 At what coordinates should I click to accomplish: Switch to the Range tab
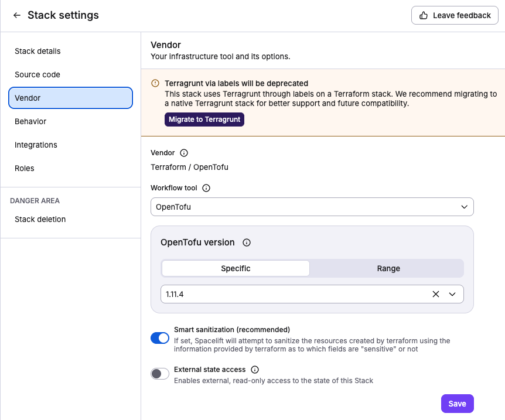point(388,268)
